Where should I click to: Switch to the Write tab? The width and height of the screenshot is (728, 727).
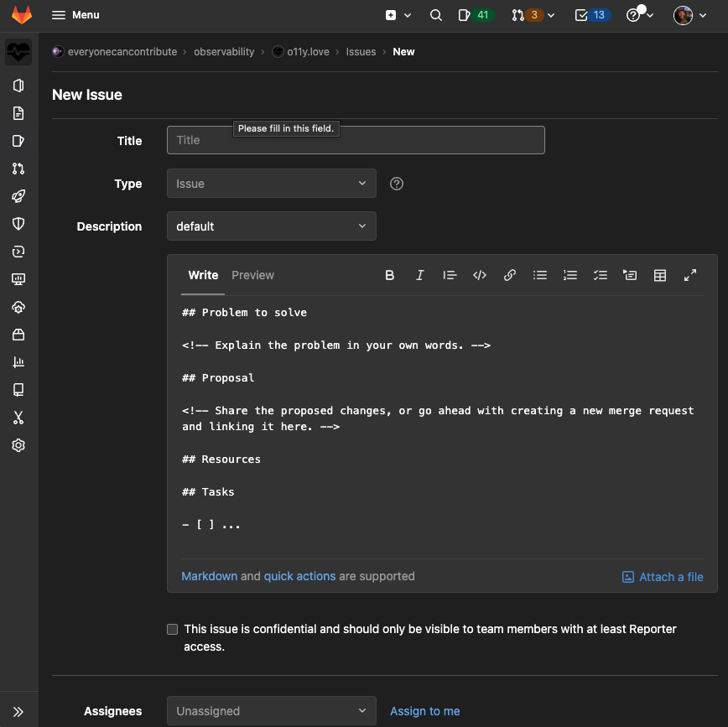click(203, 275)
